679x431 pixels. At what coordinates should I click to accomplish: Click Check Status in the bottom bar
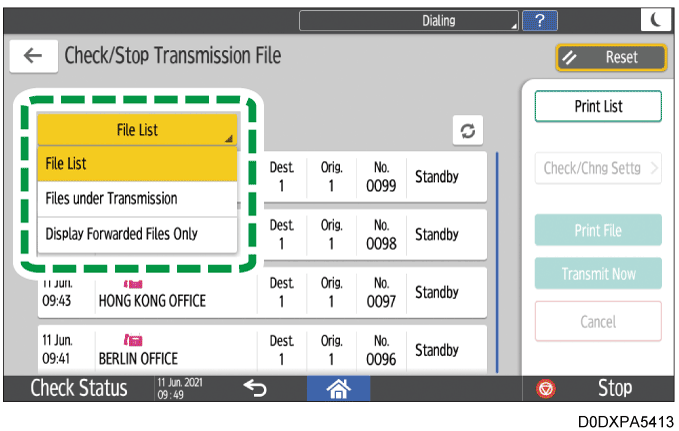[x=79, y=388]
